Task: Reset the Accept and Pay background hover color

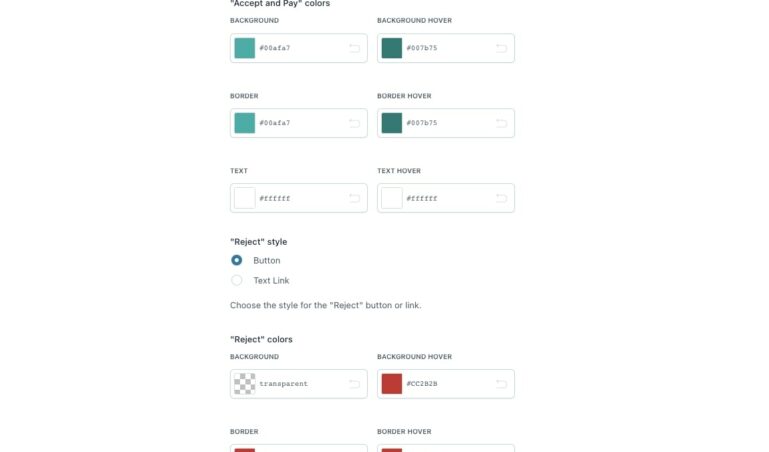Action: pos(501,48)
